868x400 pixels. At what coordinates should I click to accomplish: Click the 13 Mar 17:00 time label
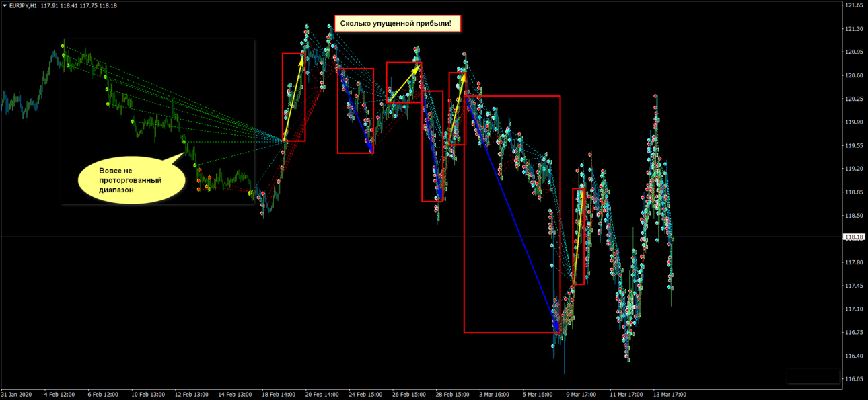click(670, 395)
